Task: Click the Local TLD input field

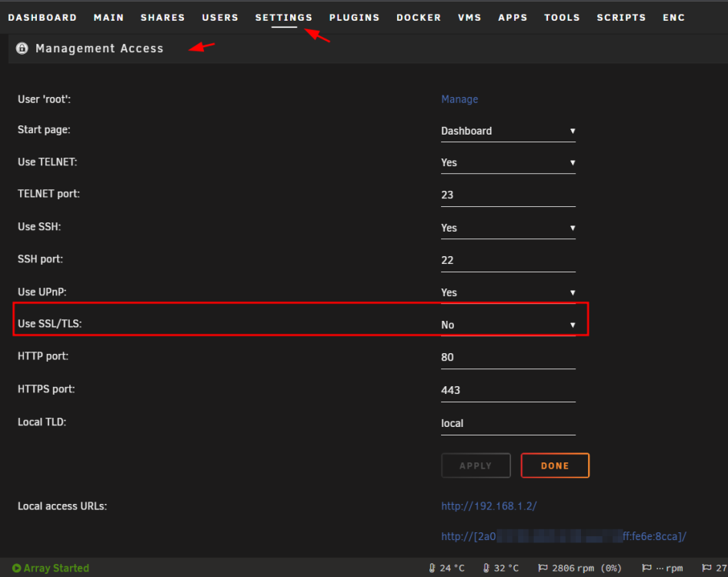Action: (x=508, y=424)
